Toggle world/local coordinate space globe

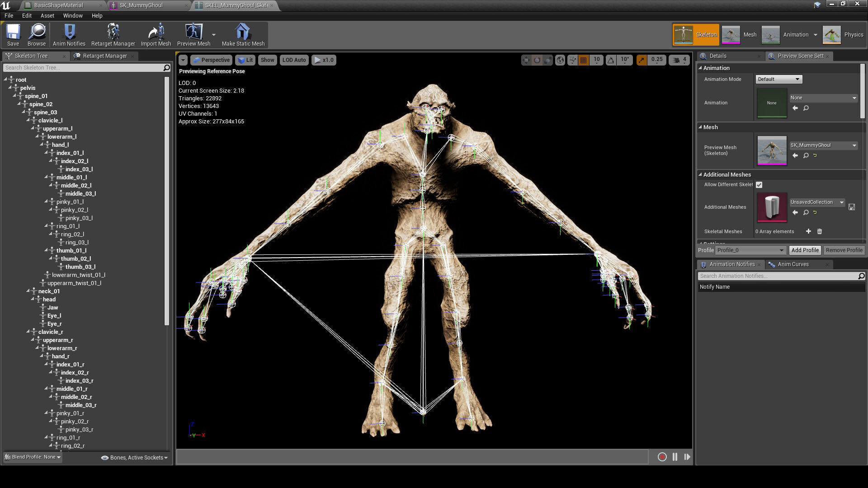[560, 60]
